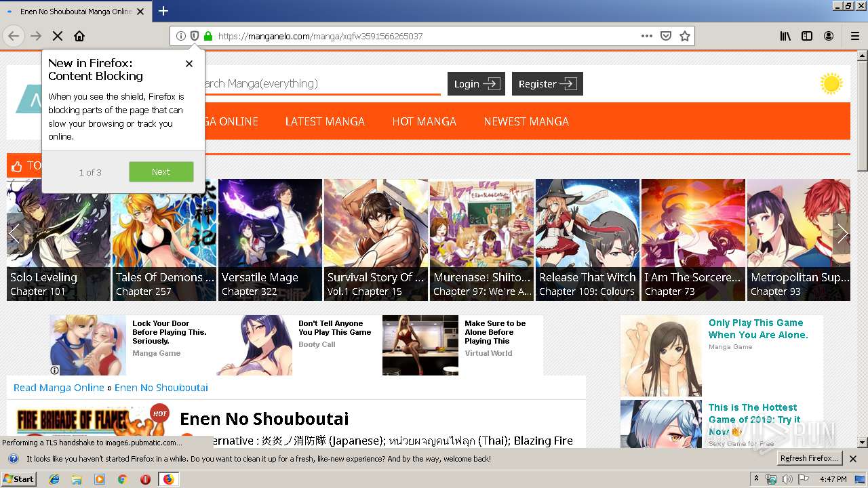The width and height of the screenshot is (868, 488).
Task: Open the volume icon in the system tray
Action: click(787, 479)
